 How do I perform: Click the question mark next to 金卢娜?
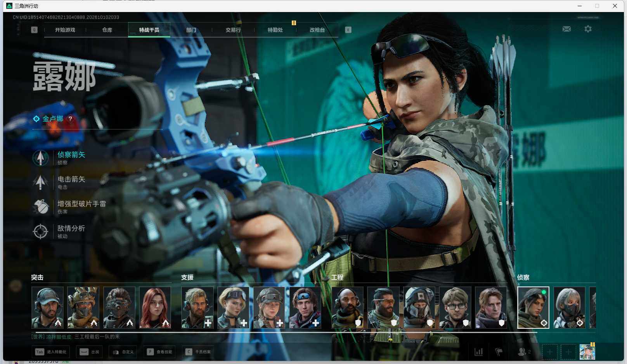coord(70,119)
